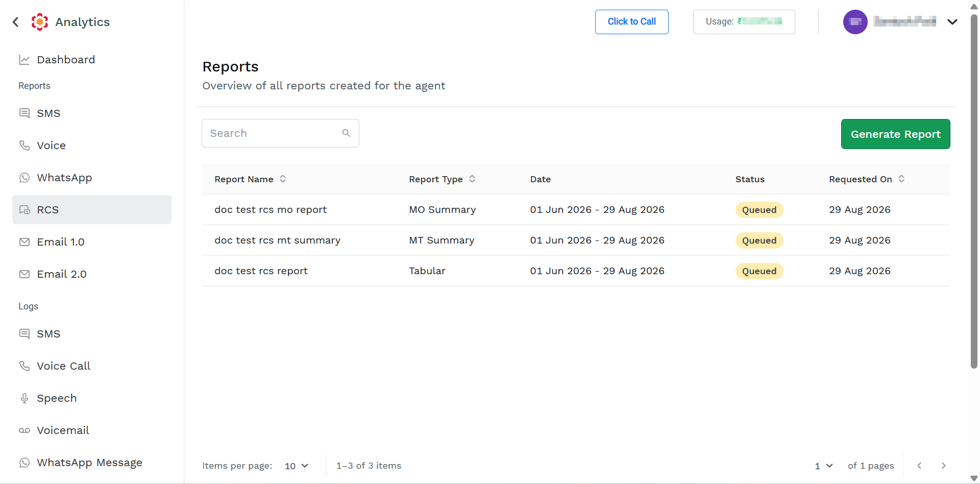The image size is (980, 484).
Task: Click the purple user avatar
Action: (x=855, y=22)
